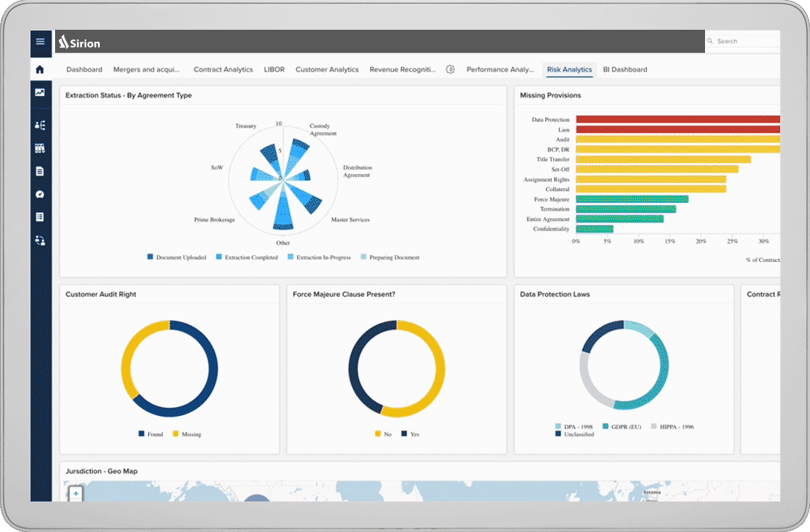Click the list table icon in sidebar

coord(40,217)
